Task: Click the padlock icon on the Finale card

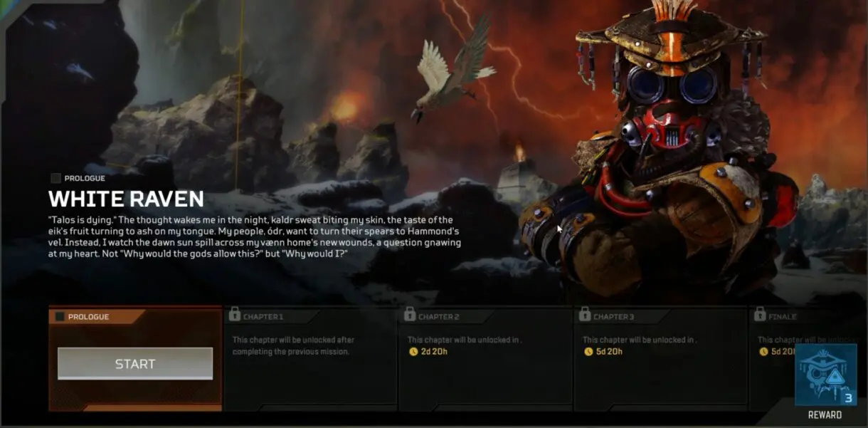Action: pos(759,313)
